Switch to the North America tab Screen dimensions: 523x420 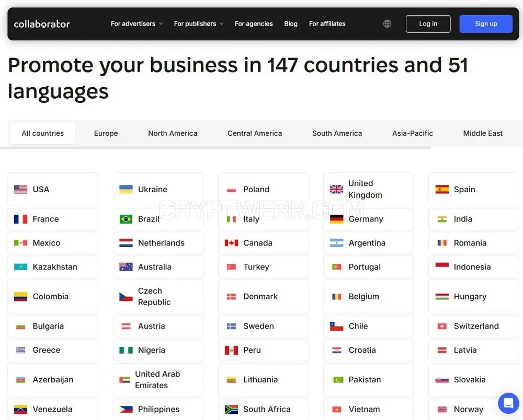click(x=173, y=133)
